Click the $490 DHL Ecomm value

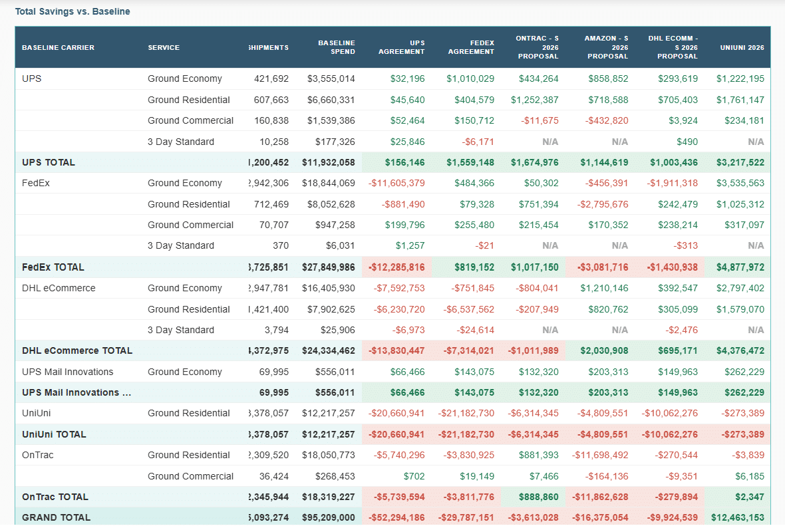tap(687, 142)
